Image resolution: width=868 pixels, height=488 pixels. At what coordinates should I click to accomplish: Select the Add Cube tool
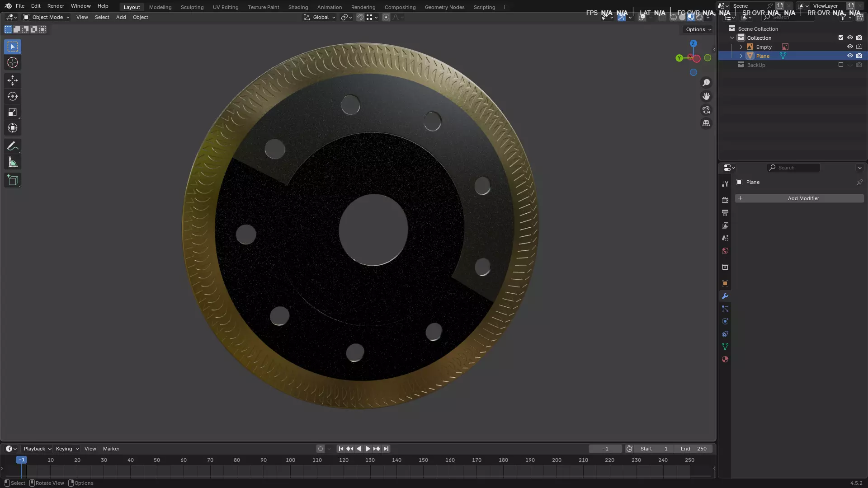point(13,180)
